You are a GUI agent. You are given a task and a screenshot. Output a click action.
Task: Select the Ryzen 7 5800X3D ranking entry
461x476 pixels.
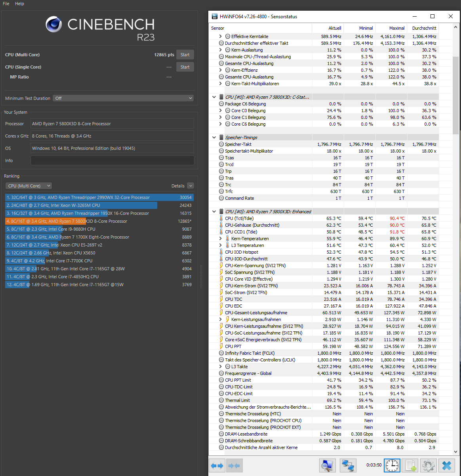[x=99, y=221]
